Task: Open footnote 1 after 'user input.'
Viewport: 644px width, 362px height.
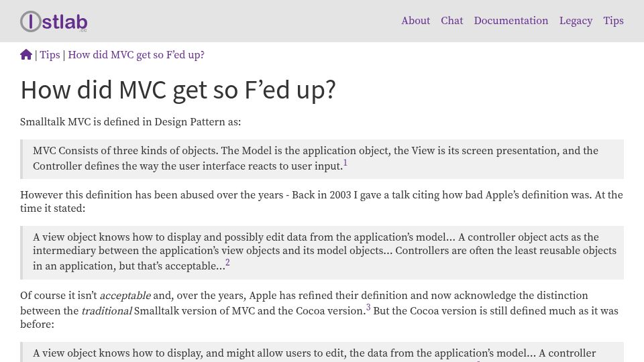Action: (x=345, y=163)
